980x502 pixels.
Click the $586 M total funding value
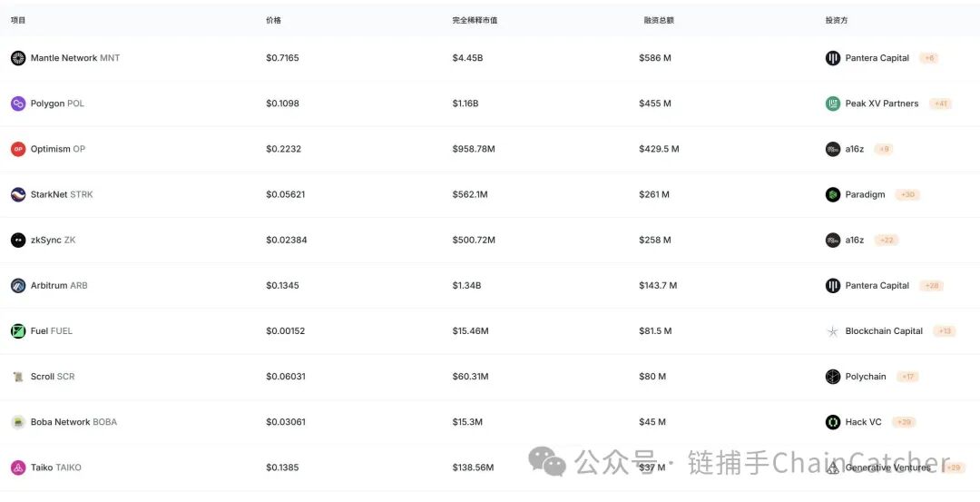click(x=655, y=58)
